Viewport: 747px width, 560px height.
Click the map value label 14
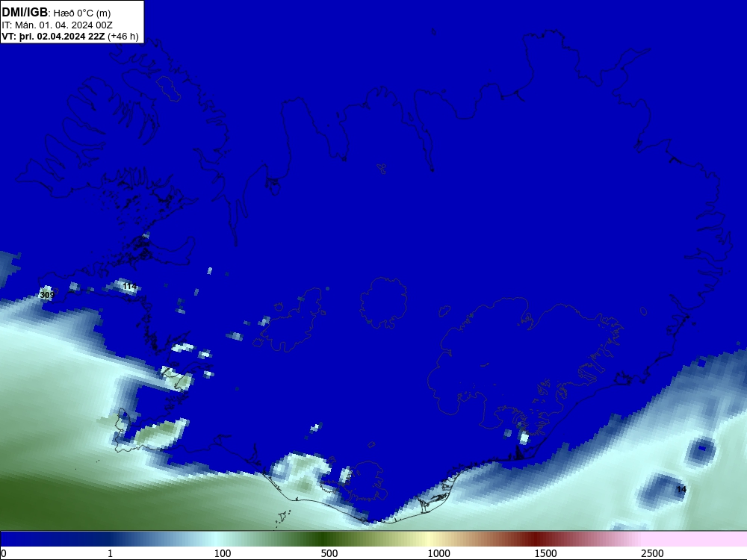click(681, 489)
